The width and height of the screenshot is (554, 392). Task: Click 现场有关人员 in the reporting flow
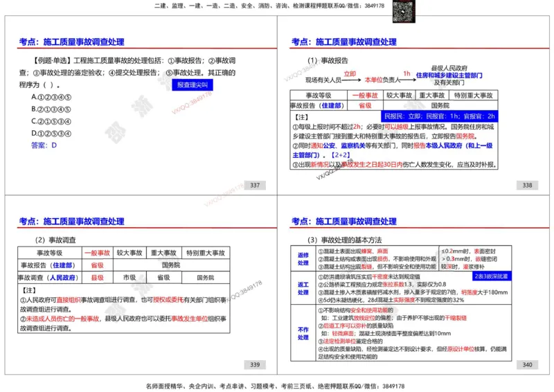click(323, 80)
